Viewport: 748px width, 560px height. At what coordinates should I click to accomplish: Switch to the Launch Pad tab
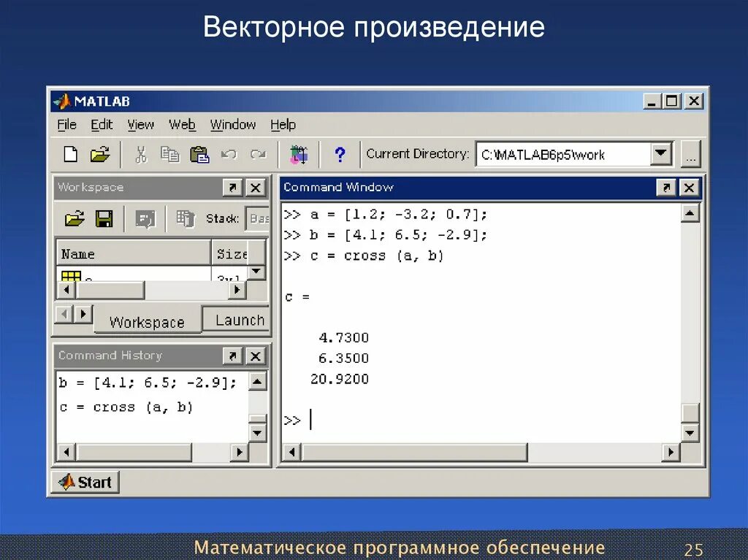click(237, 320)
